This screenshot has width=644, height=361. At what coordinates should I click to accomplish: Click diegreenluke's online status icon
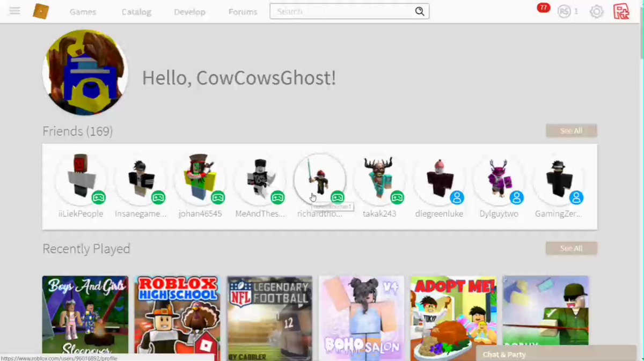(x=457, y=197)
